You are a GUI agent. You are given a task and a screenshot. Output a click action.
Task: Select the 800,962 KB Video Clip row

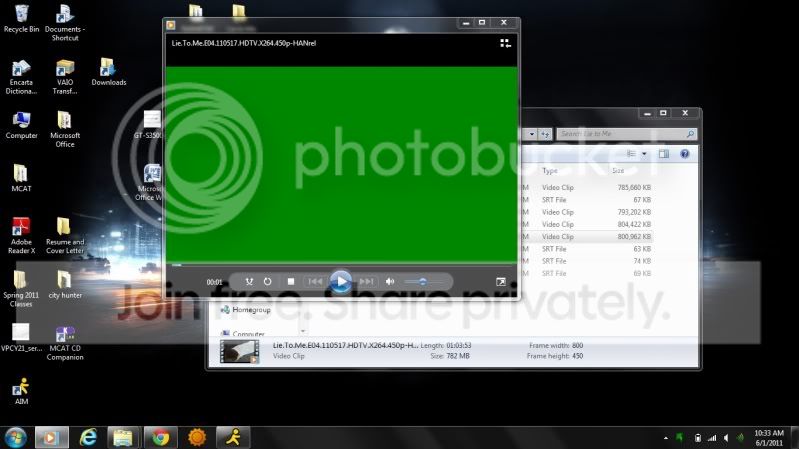coord(586,236)
